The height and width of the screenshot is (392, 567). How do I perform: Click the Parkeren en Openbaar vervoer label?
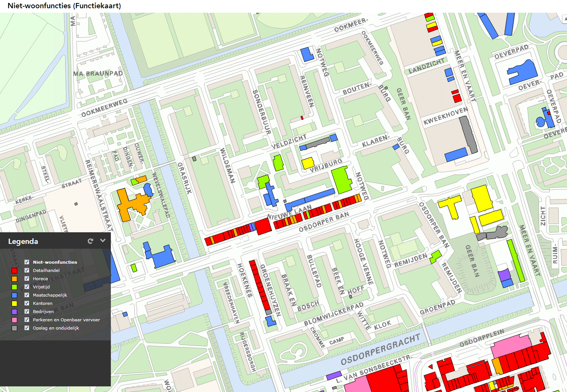(x=66, y=320)
